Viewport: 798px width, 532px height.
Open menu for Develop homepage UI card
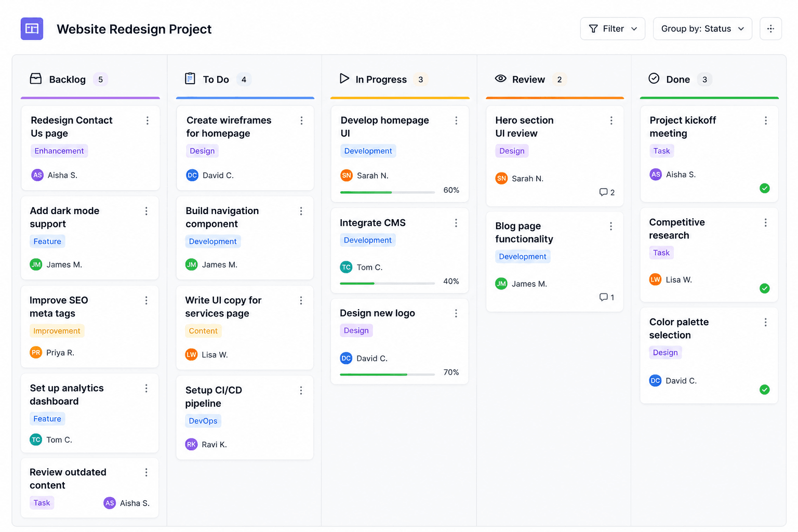tap(456, 121)
